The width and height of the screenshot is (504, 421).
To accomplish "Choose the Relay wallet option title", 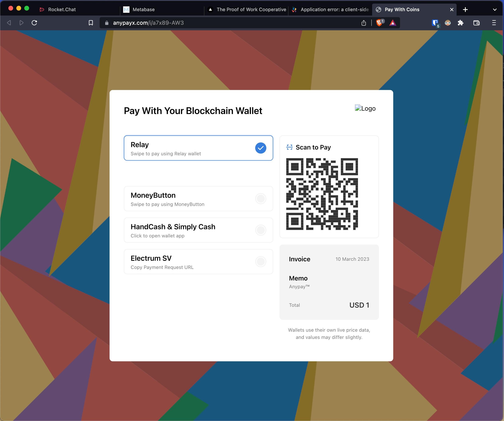I will point(140,145).
